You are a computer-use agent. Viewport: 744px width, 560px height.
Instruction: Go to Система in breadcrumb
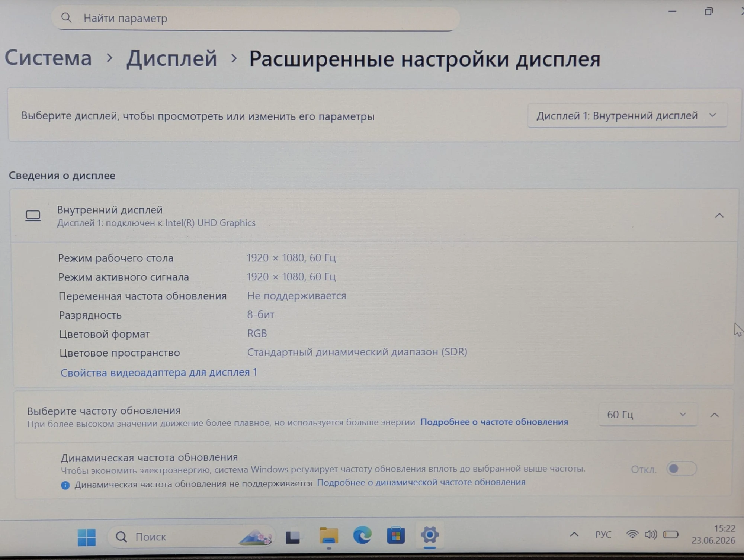48,58
